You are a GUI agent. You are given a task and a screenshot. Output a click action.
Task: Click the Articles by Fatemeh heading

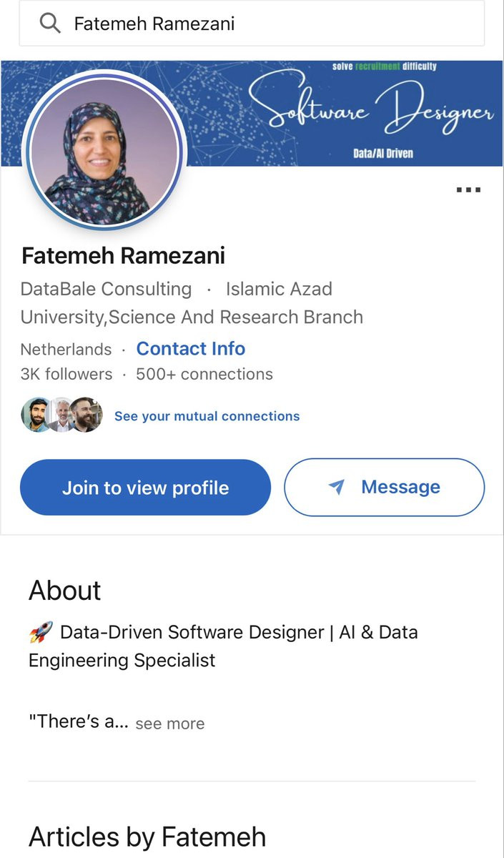click(147, 837)
